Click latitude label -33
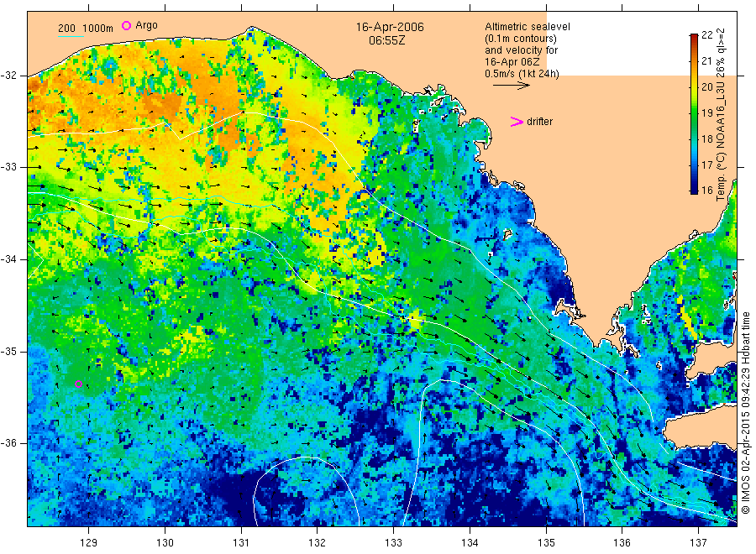This screenshot has width=756, height=554. [8, 167]
